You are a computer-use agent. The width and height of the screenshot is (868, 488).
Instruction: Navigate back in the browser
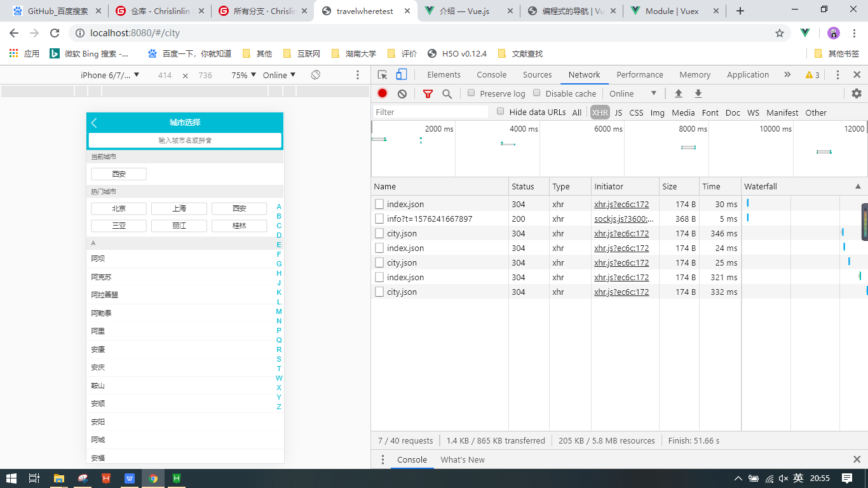coord(14,33)
